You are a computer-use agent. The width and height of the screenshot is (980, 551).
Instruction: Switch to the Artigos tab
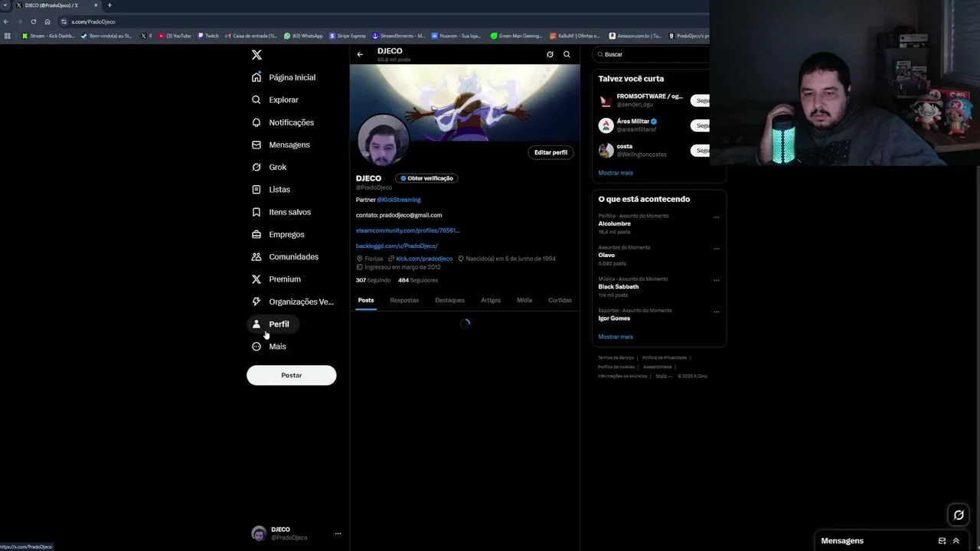(491, 300)
